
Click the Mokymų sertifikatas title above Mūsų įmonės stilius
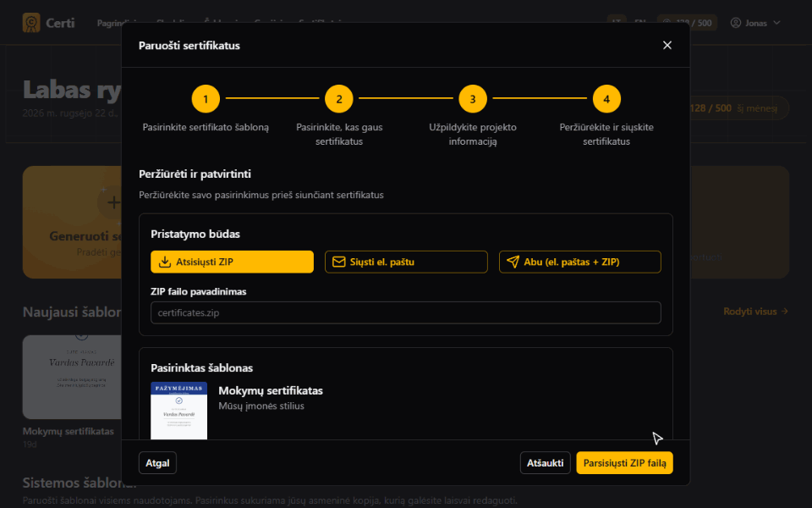pyautogui.click(x=271, y=391)
